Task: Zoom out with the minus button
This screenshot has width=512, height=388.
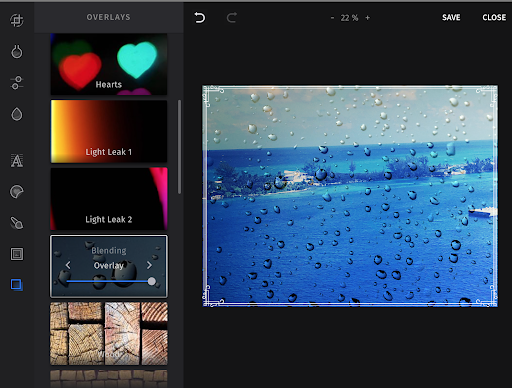Action: coord(332,18)
